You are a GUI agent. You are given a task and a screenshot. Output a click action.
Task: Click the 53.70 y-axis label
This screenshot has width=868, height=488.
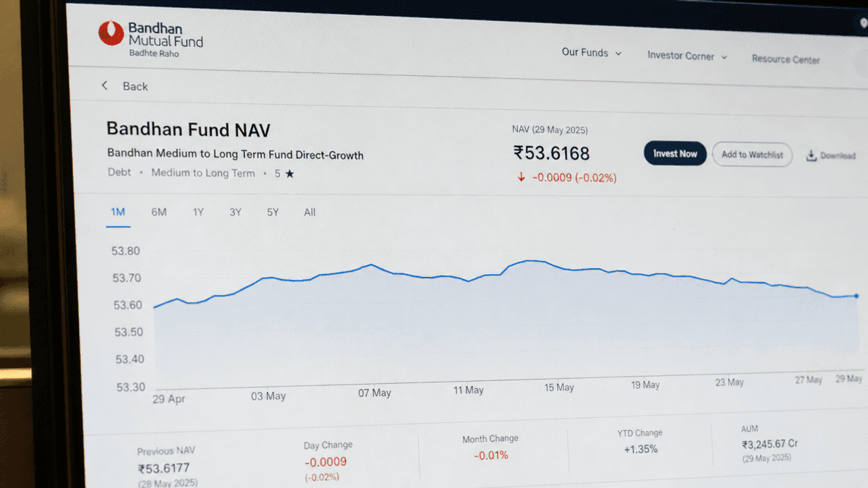pos(127,278)
